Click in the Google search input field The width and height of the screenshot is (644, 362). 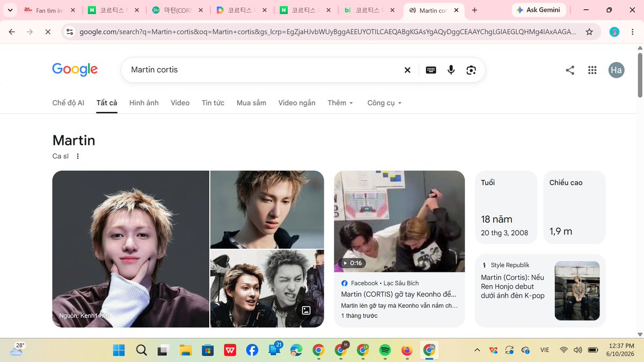point(263,70)
